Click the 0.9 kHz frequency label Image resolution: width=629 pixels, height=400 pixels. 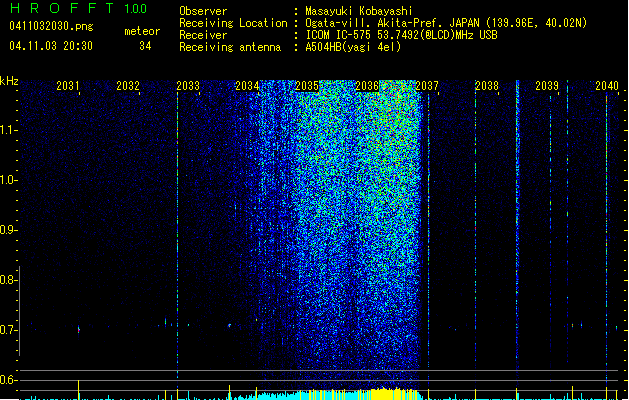(8, 230)
